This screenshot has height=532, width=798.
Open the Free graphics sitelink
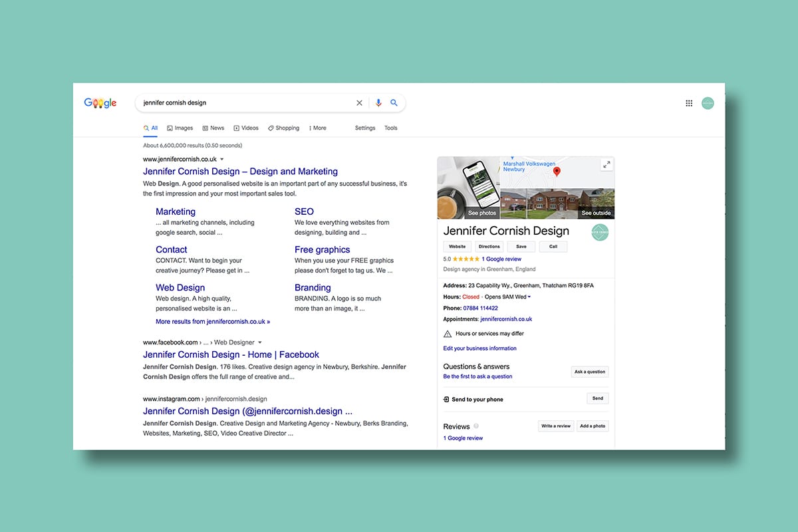click(x=323, y=249)
